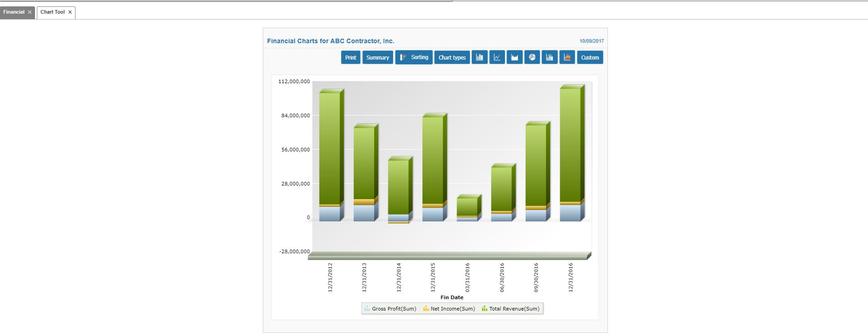This screenshot has width=868, height=336.
Task: Open the Sorting options
Action: 414,57
